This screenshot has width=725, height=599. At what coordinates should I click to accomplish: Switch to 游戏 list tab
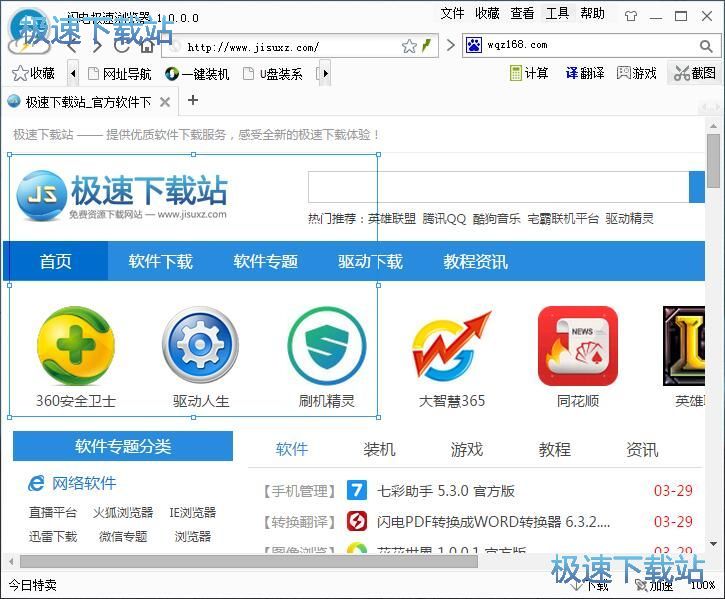[467, 449]
